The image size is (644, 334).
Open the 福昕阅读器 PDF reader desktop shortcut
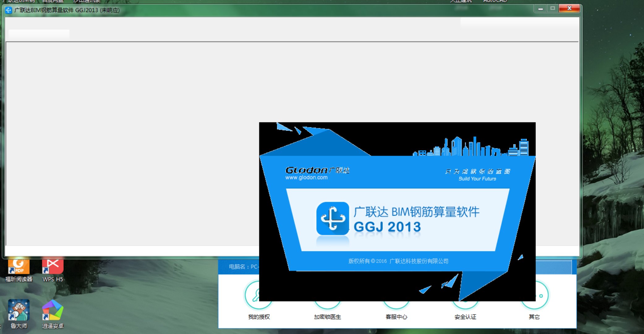click(x=19, y=270)
